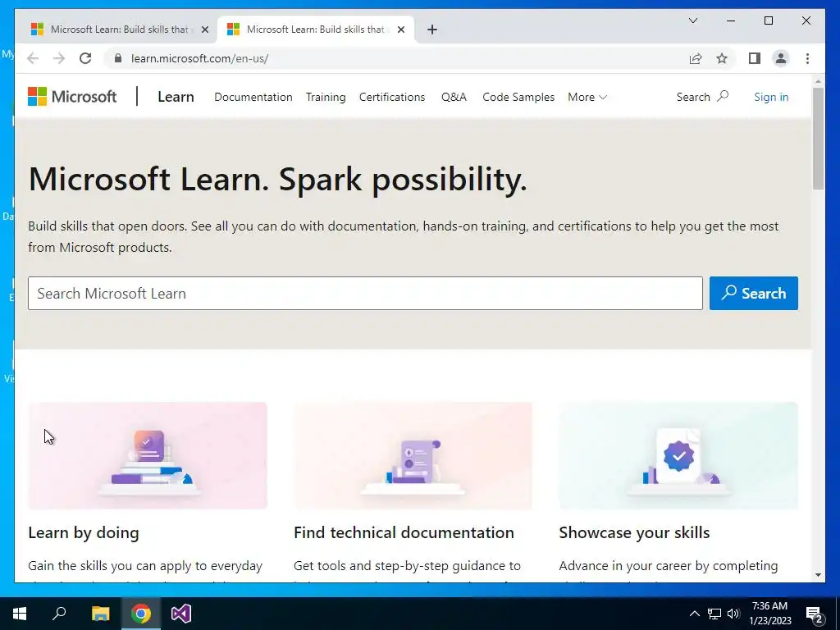This screenshot has height=630, width=840.
Task: Click the Chrome forward arrow
Action: (x=59, y=58)
